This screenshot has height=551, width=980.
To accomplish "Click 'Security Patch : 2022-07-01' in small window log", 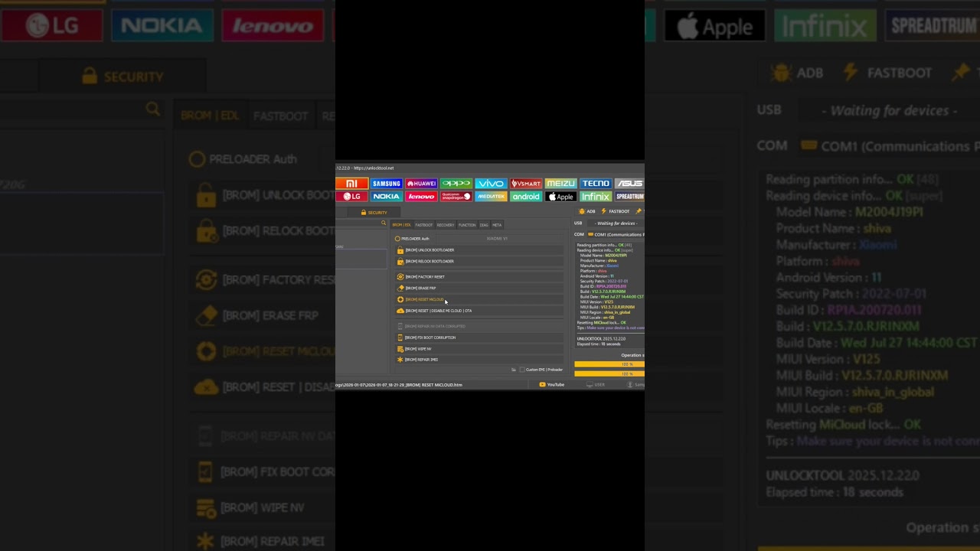I will 604,282.
